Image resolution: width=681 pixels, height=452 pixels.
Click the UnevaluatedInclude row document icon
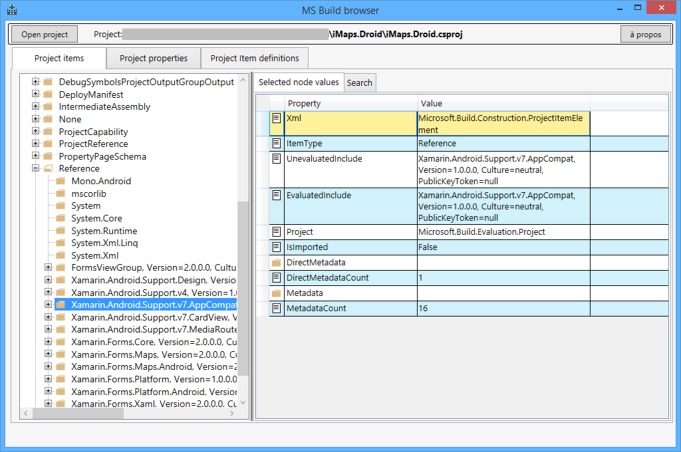[x=276, y=158]
